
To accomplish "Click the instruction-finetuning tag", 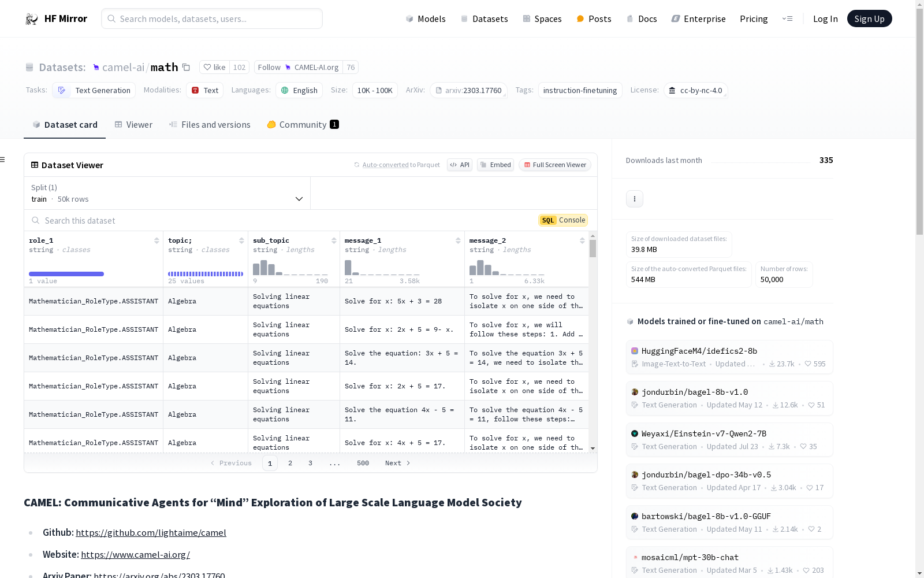I will [580, 90].
